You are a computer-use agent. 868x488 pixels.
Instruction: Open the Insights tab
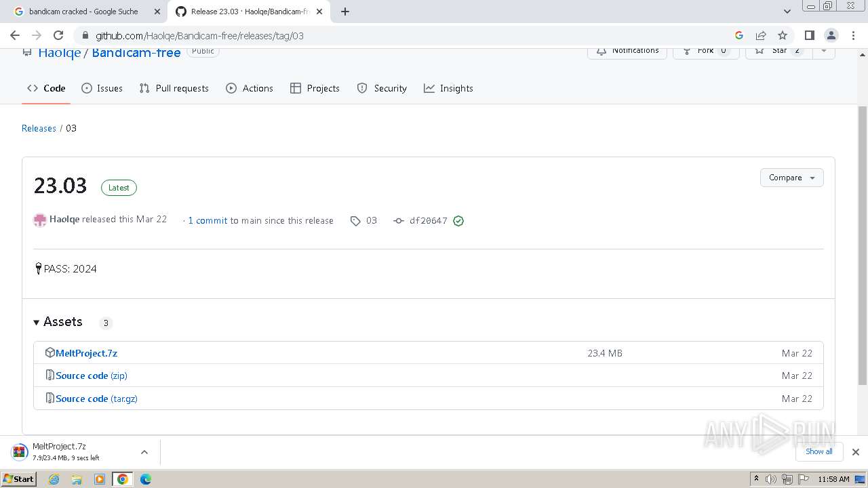coord(448,88)
